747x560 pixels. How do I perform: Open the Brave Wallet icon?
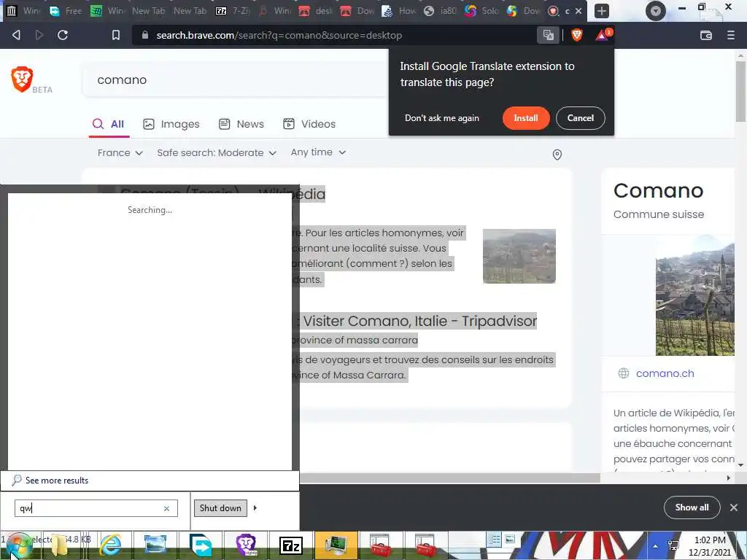[705, 35]
